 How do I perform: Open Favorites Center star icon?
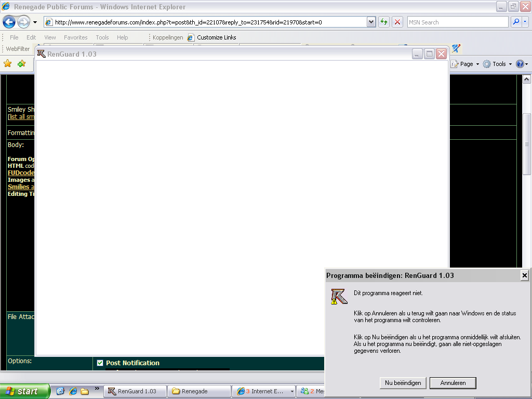click(8, 64)
